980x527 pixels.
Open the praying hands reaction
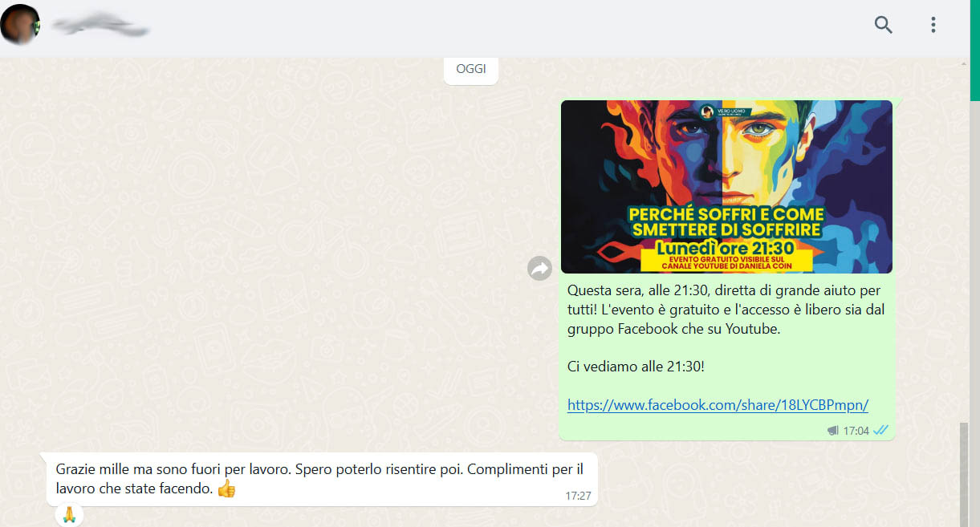click(69, 514)
